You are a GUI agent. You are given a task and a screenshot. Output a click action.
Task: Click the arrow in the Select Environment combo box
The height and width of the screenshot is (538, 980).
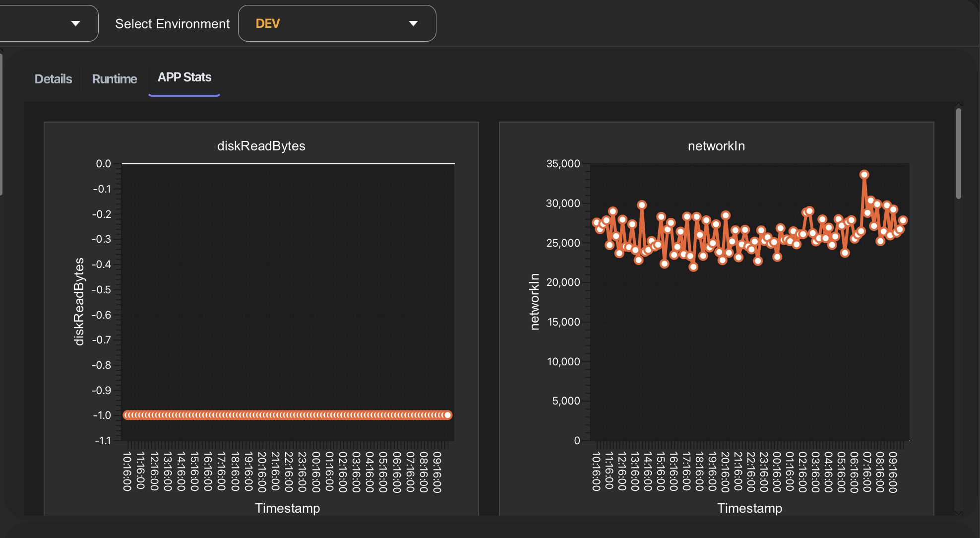[x=413, y=23]
